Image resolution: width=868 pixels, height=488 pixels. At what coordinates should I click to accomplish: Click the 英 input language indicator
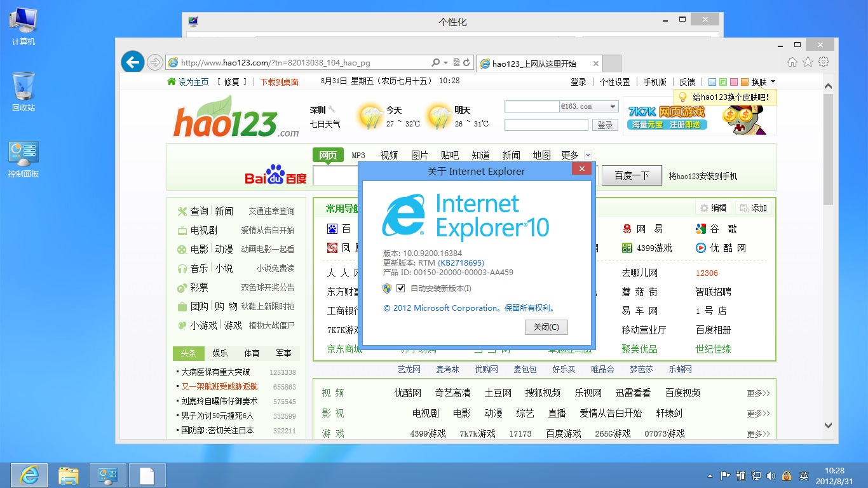[x=804, y=475]
